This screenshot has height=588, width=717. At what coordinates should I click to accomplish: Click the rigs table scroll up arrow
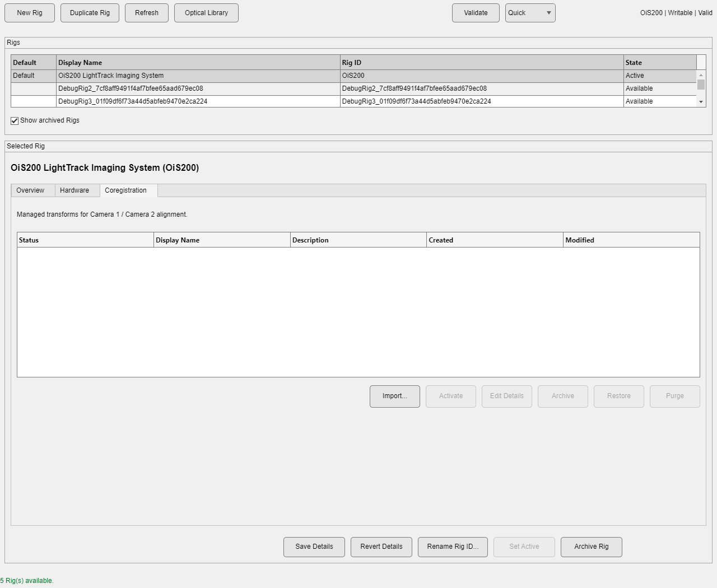click(x=701, y=75)
